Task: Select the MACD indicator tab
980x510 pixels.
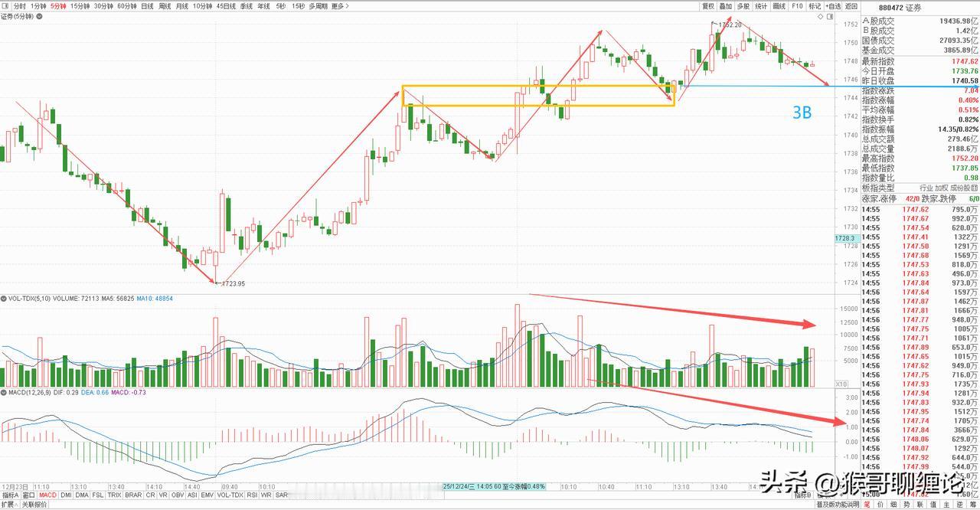Action: (x=47, y=495)
